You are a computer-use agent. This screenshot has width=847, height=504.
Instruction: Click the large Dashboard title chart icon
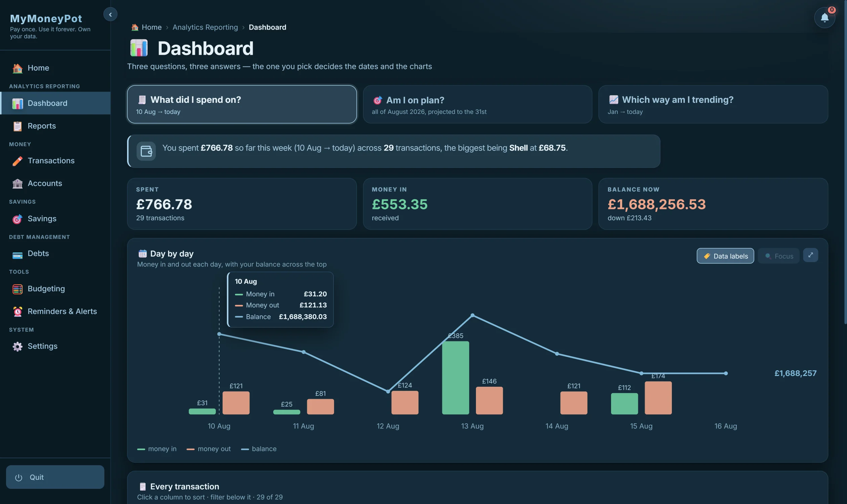(x=138, y=48)
